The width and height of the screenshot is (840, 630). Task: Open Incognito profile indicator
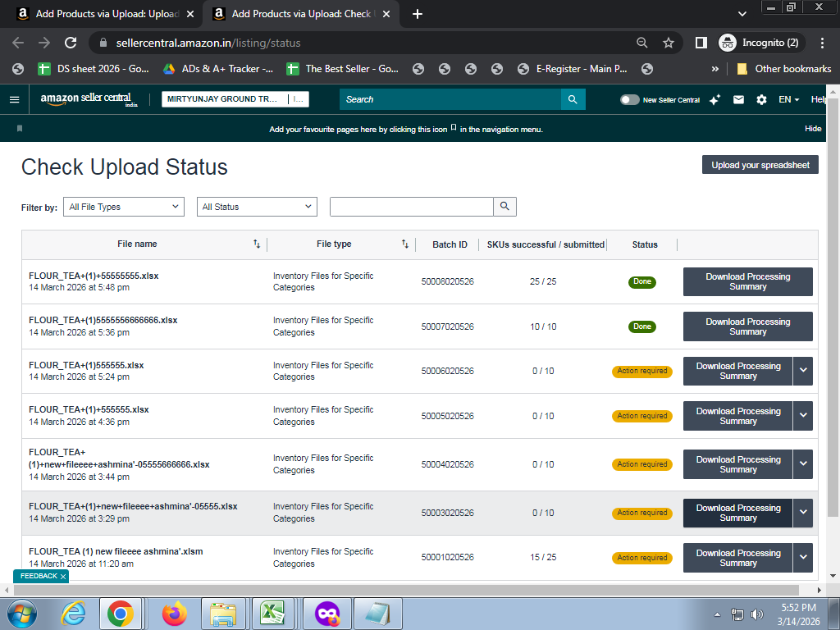(760, 43)
